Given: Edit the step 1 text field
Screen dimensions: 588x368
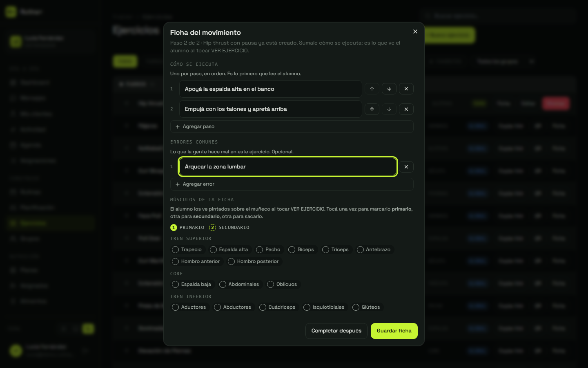Looking at the screenshot, I should coord(271,89).
